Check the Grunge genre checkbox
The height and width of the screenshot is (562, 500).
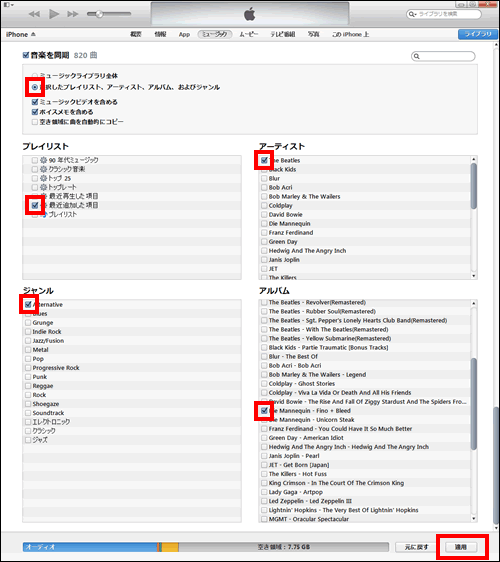[x=28, y=323]
